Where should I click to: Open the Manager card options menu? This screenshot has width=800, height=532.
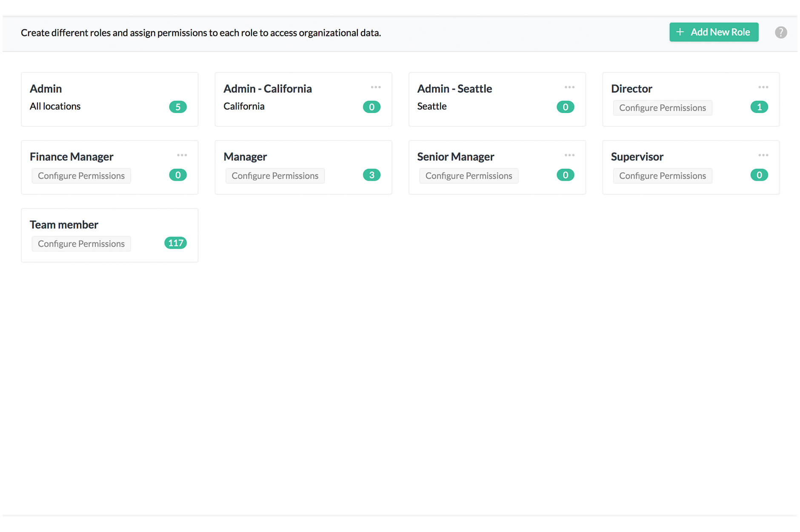tap(376, 155)
